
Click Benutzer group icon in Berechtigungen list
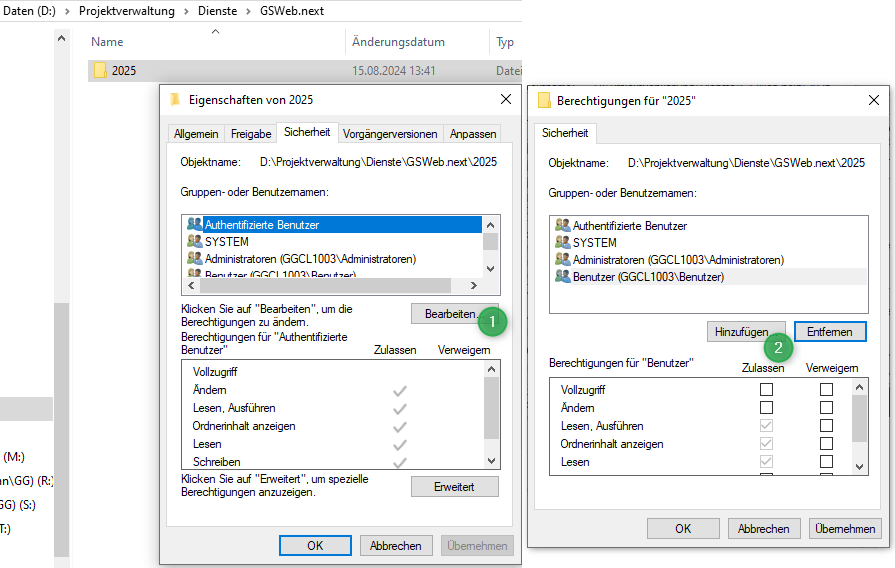[563, 276]
